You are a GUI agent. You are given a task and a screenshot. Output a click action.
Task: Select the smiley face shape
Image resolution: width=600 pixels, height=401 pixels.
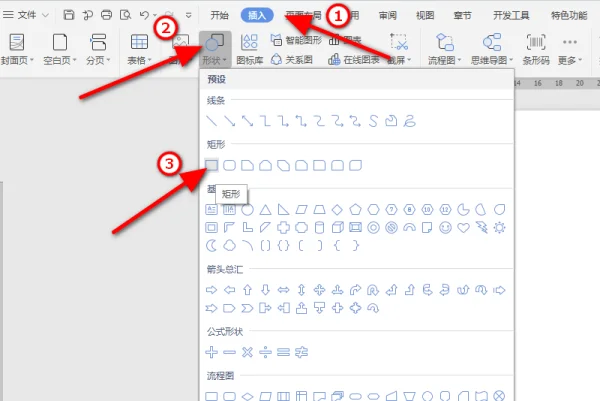[x=445, y=228]
